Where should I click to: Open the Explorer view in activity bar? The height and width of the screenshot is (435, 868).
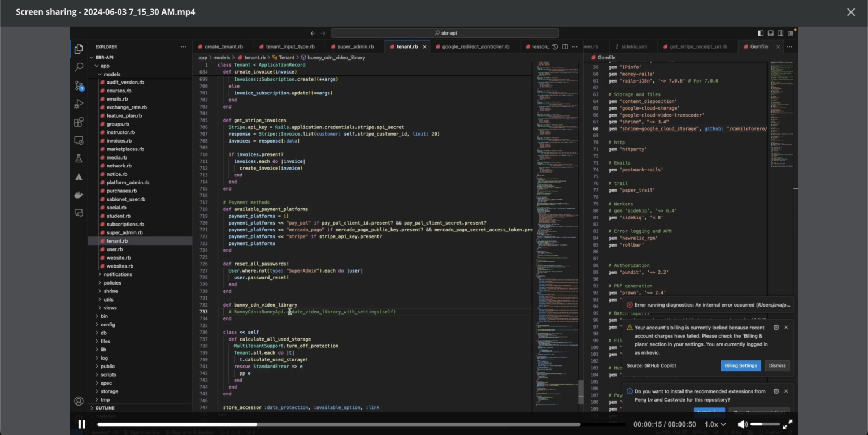(x=79, y=49)
